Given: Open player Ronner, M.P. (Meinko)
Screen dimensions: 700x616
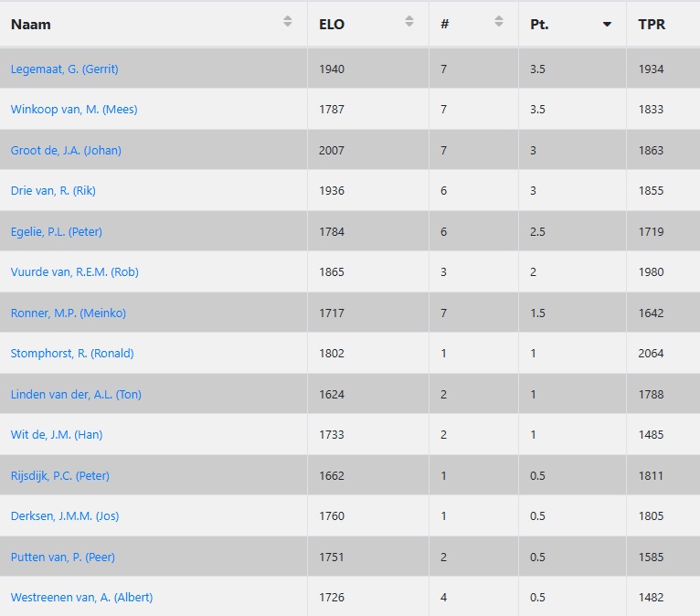Looking at the screenshot, I should pyautogui.click(x=69, y=313).
